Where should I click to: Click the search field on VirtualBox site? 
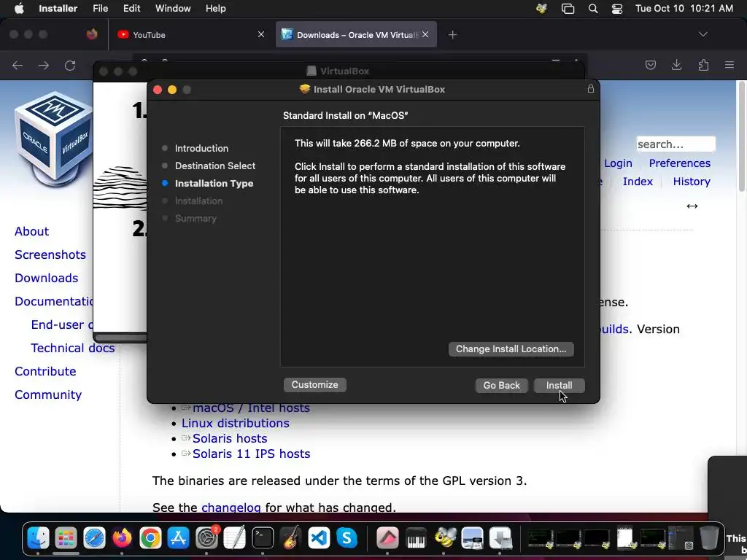[676, 144]
